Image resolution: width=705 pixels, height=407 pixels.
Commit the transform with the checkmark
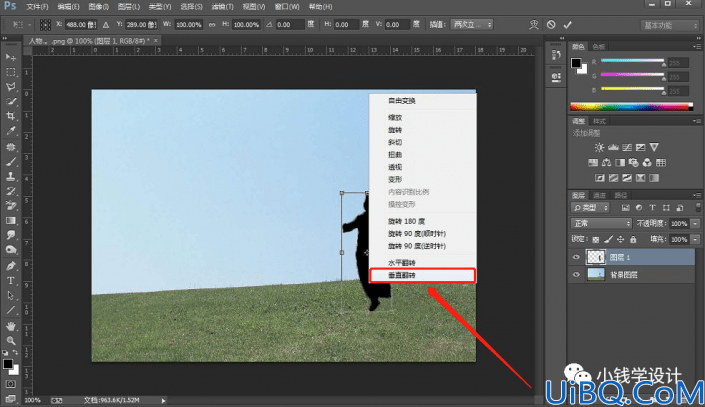[567, 25]
